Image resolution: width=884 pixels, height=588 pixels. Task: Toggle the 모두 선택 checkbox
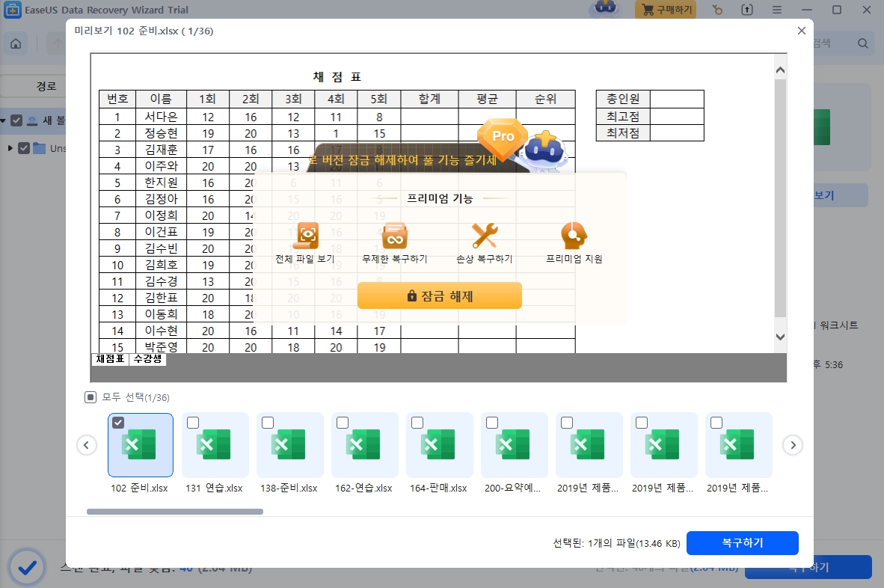pos(90,397)
